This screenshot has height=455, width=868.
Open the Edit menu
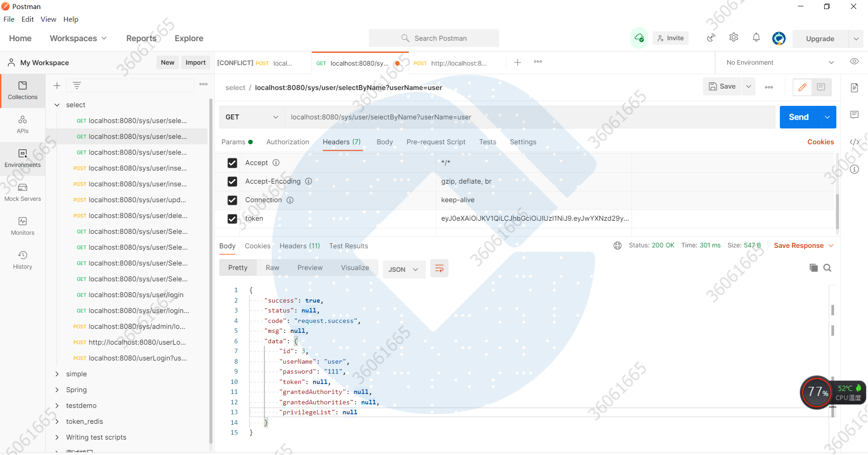point(28,19)
